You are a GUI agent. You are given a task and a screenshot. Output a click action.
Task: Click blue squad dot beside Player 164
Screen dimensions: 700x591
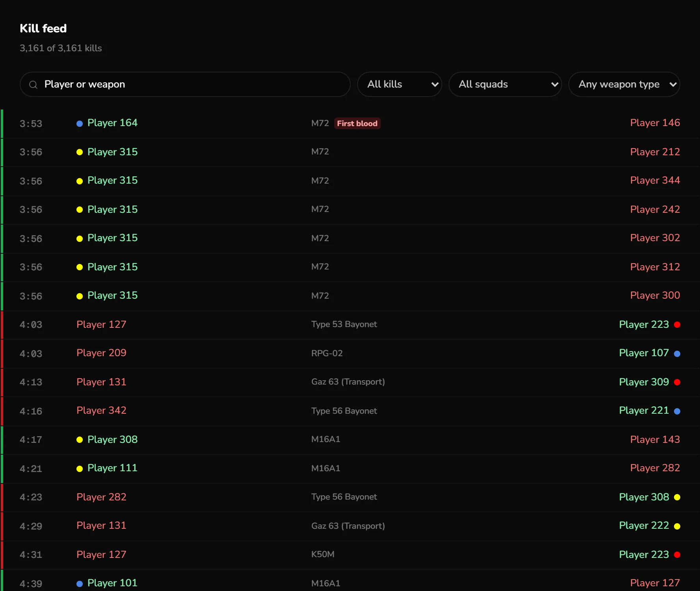tap(80, 124)
